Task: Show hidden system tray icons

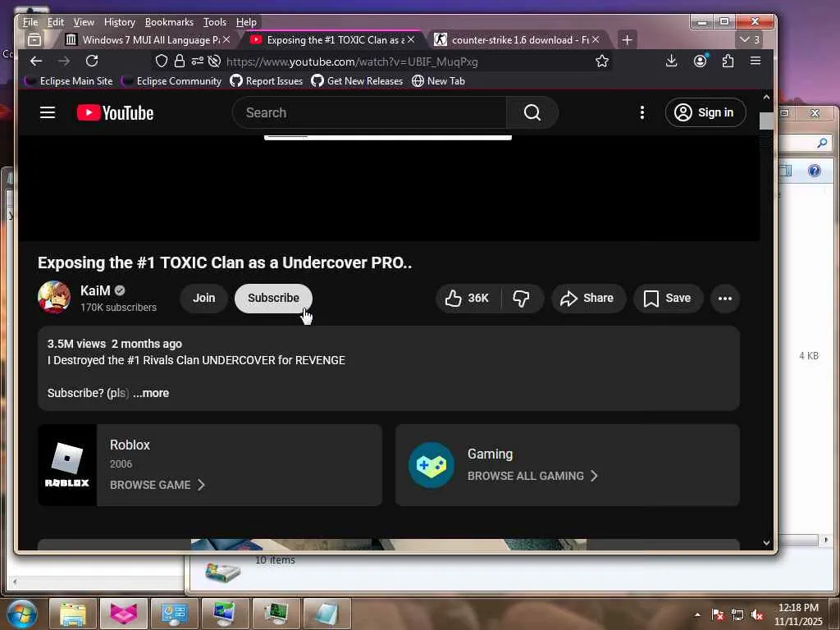Action: (x=697, y=615)
